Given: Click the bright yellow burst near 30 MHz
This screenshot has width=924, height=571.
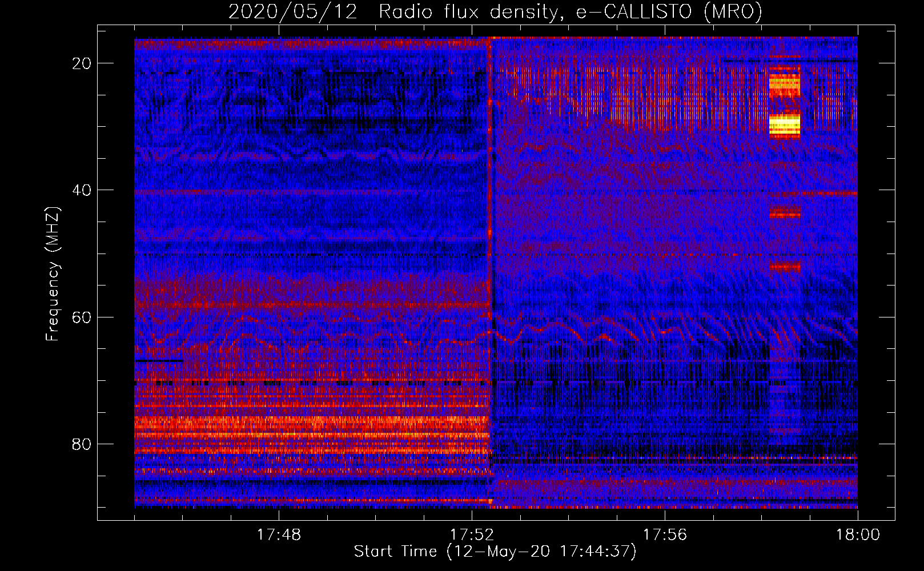Looking at the screenshot, I should tap(785, 124).
